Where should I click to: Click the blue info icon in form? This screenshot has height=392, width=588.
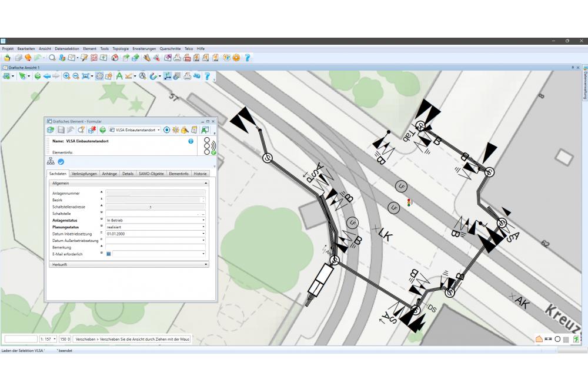191,141
